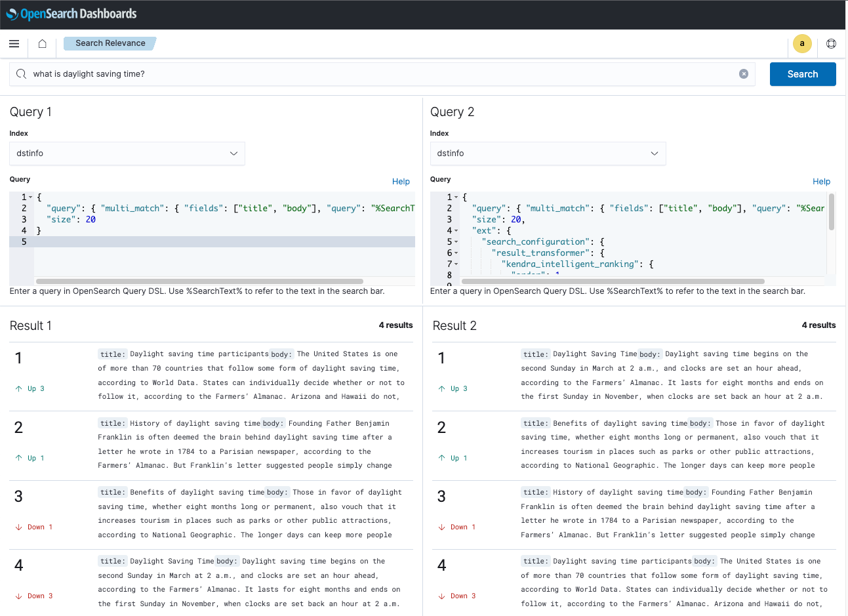Click the "Down 1" rank indicator in Result 2

coord(457,527)
